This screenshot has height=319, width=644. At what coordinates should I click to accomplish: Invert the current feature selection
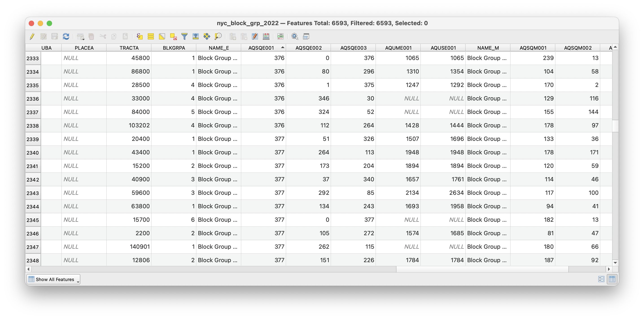[x=162, y=36]
